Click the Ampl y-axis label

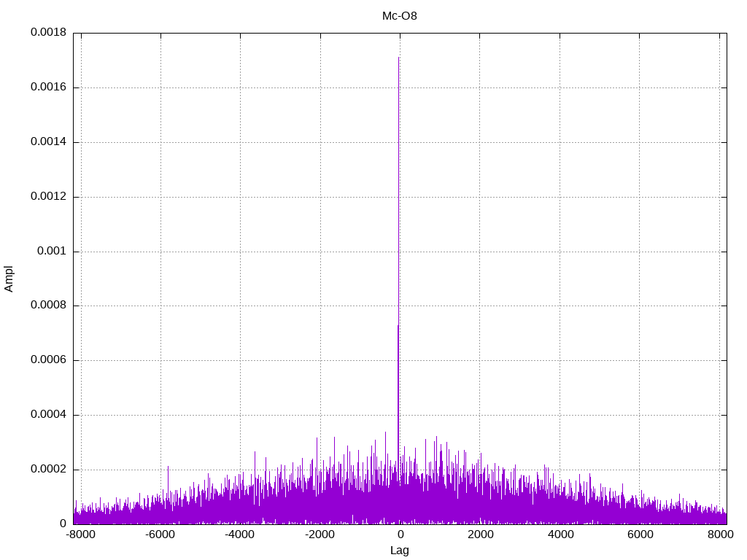pyautogui.click(x=9, y=279)
